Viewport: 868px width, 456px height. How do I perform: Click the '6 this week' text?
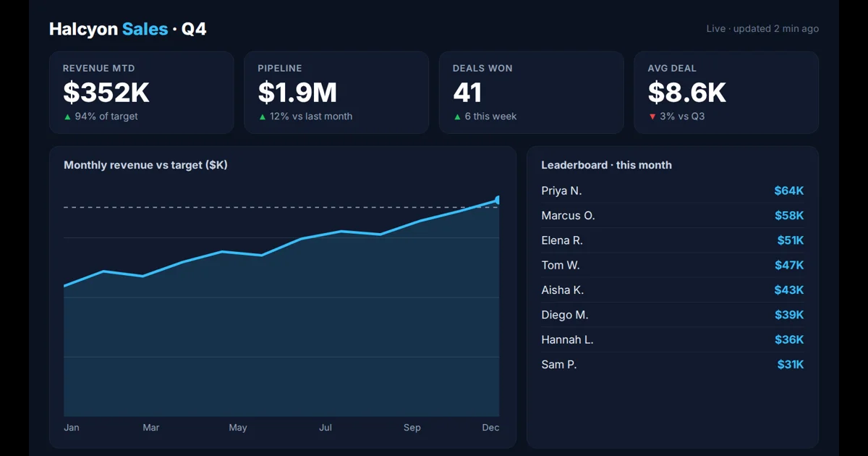coord(490,117)
